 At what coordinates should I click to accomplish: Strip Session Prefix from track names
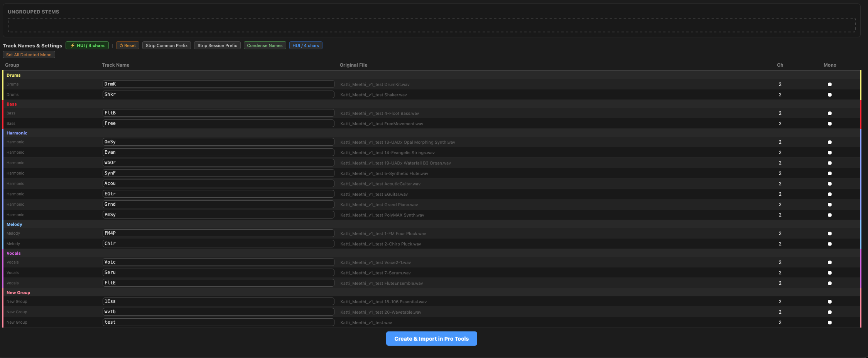click(217, 45)
